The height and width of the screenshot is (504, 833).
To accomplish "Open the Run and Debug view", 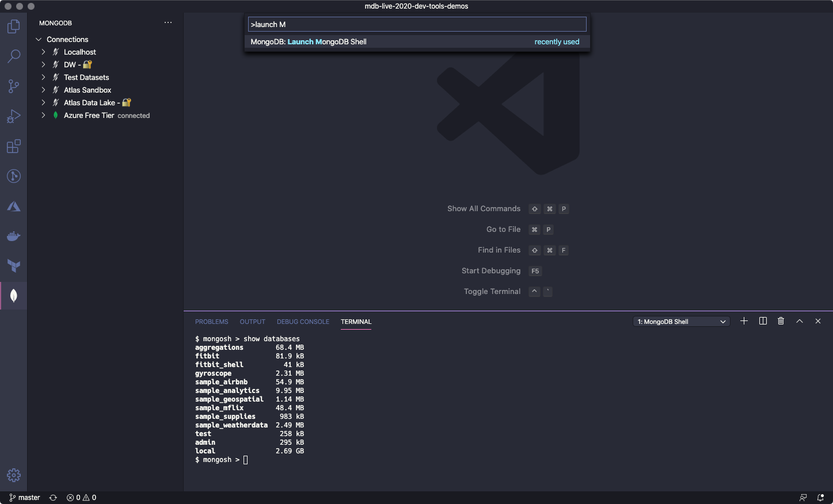I will (x=13, y=116).
